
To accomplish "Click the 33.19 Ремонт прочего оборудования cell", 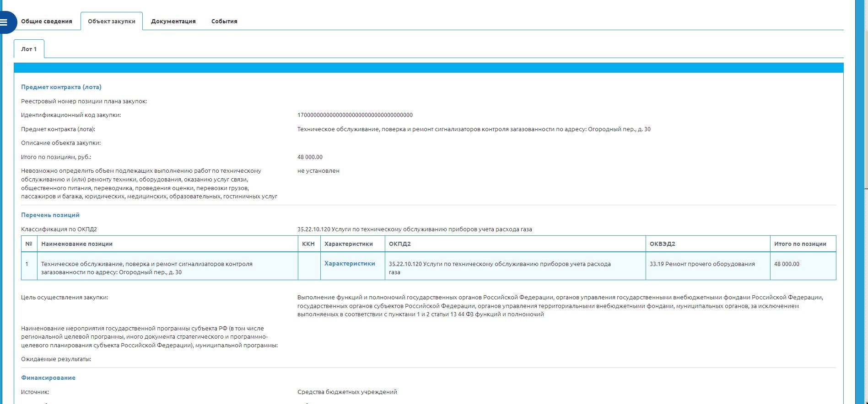I will point(708,266).
